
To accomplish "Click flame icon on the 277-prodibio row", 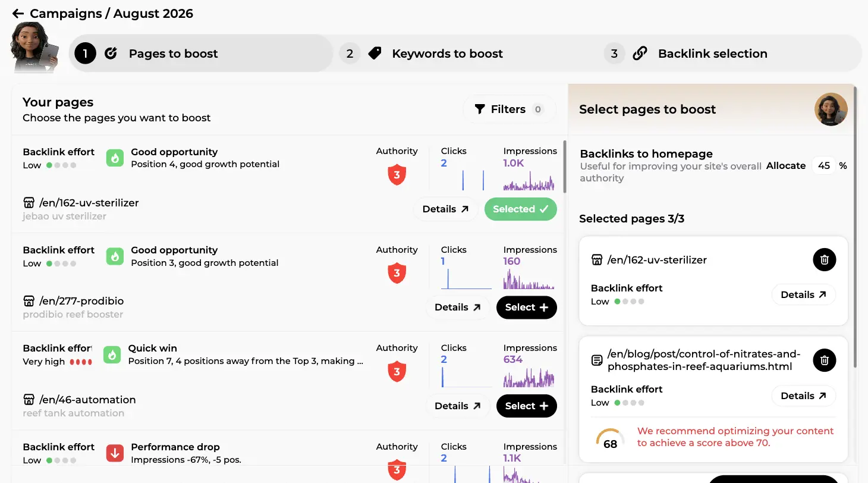I will tap(115, 256).
